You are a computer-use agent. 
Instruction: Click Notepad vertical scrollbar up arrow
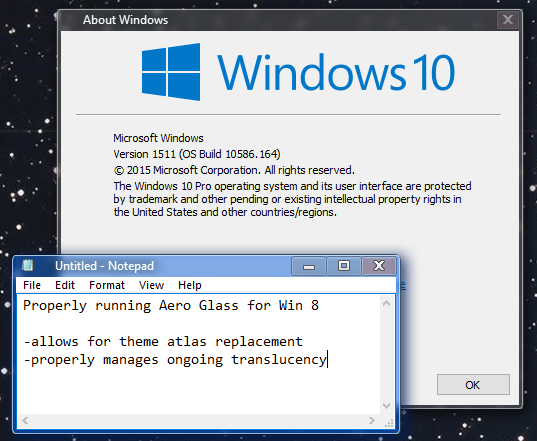pos(387,303)
